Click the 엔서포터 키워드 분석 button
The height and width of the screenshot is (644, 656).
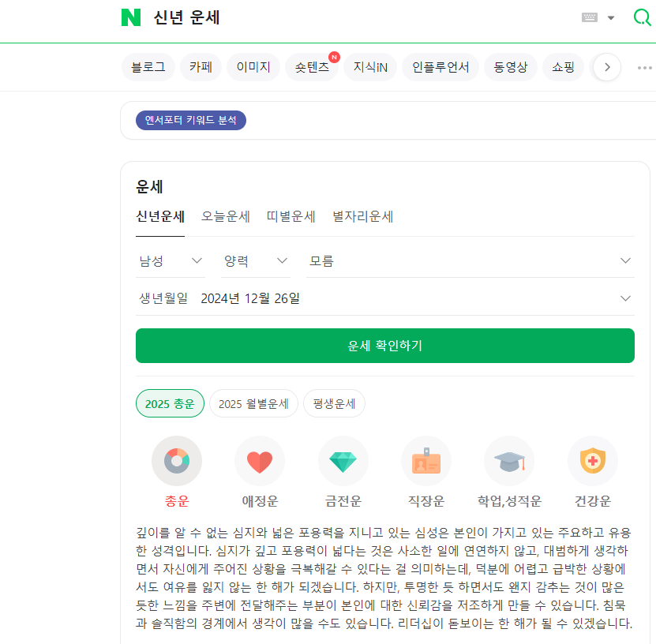click(x=191, y=121)
